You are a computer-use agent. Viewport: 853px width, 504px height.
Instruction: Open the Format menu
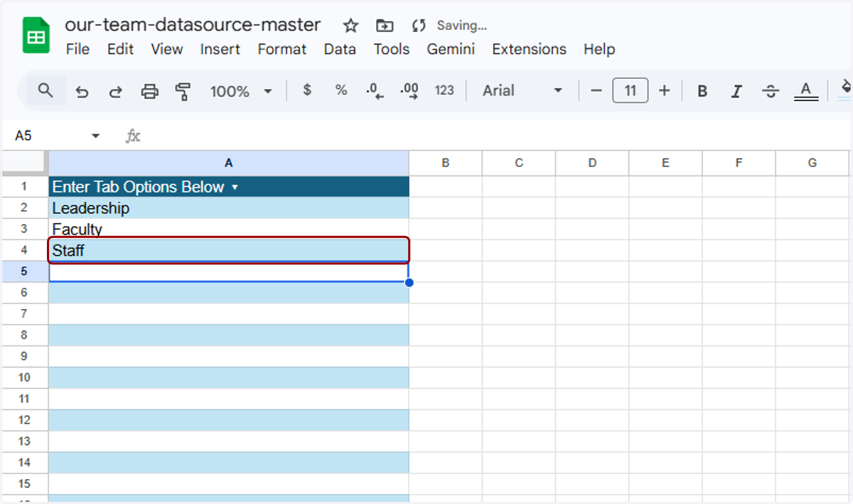pyautogui.click(x=282, y=49)
